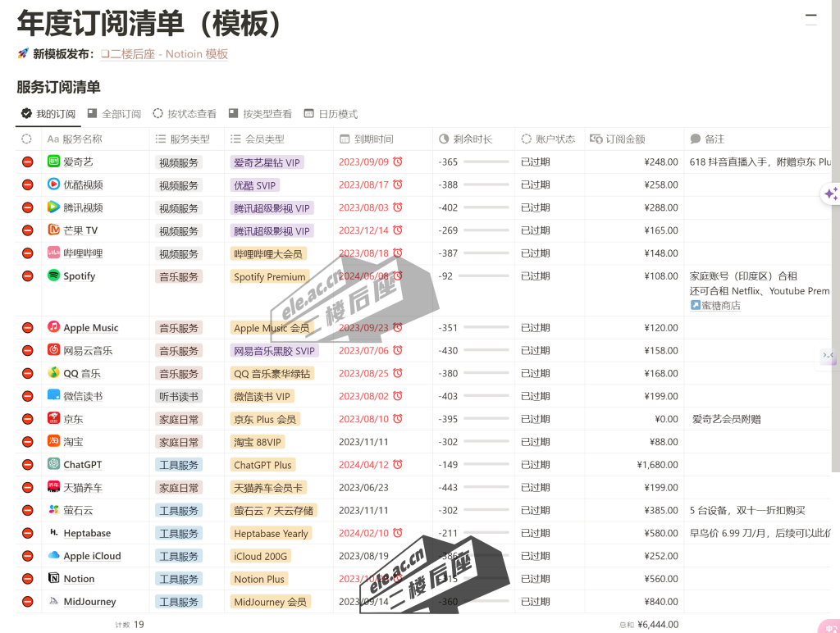Click the Bilibili row icon
This screenshot has width=840, height=633.
click(53, 253)
